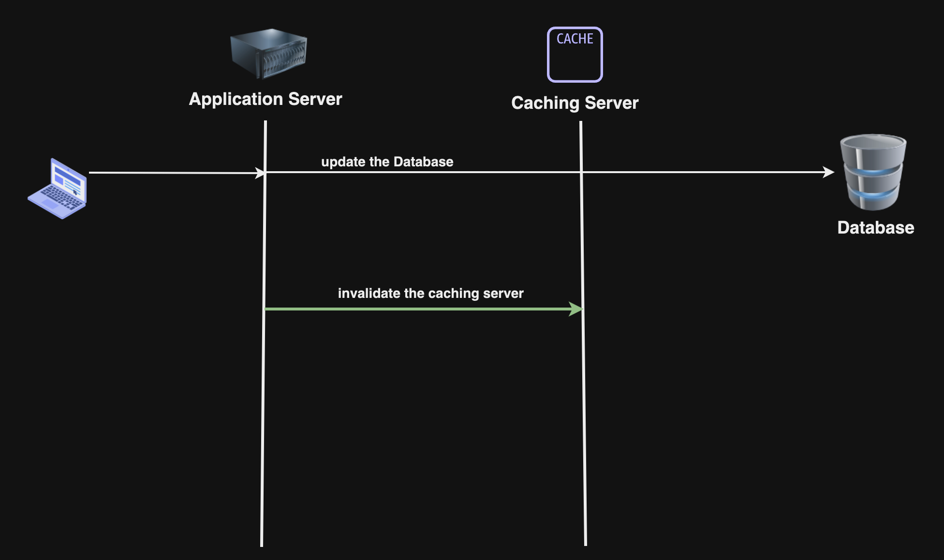Click the application server rack icon
The image size is (944, 560).
click(x=268, y=54)
